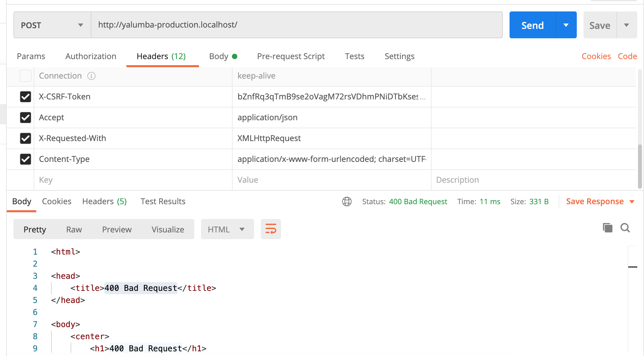Viewport: 644px width, 356px height.
Task: Select the Pretty response view
Action: pyautogui.click(x=35, y=229)
